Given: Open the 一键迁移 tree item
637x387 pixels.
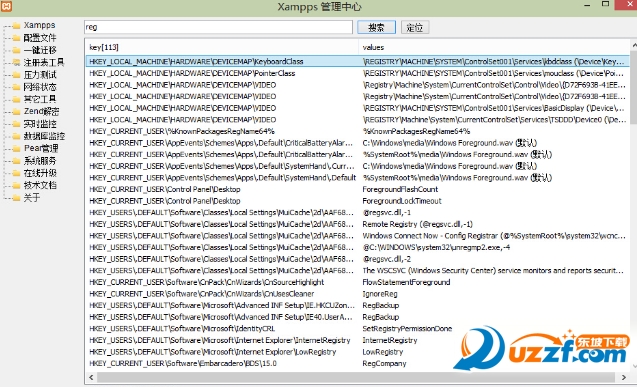Looking at the screenshot, I should pyautogui.click(x=40, y=50).
